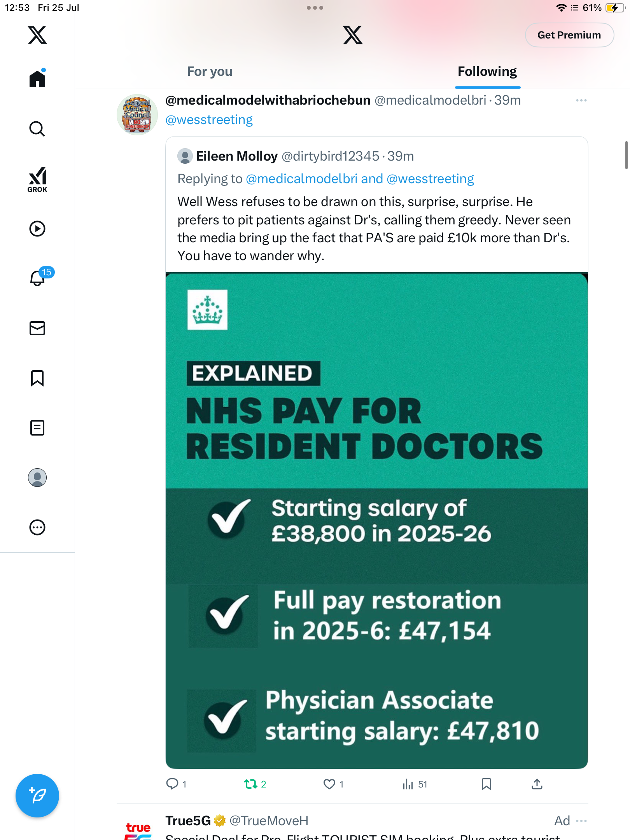Open the Home feed icon in sidebar
The image size is (630, 840).
(x=37, y=79)
